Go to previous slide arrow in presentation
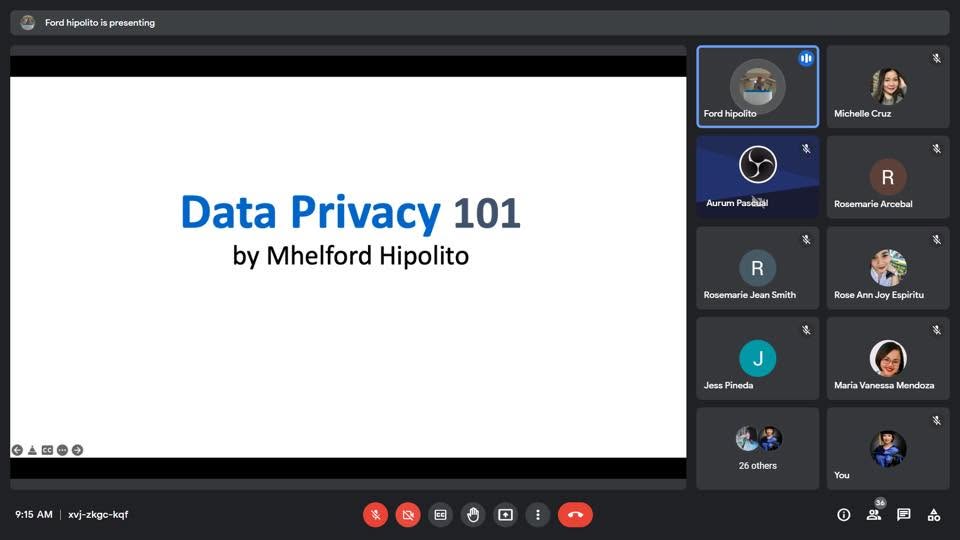This screenshot has width=960, height=540. (17, 450)
